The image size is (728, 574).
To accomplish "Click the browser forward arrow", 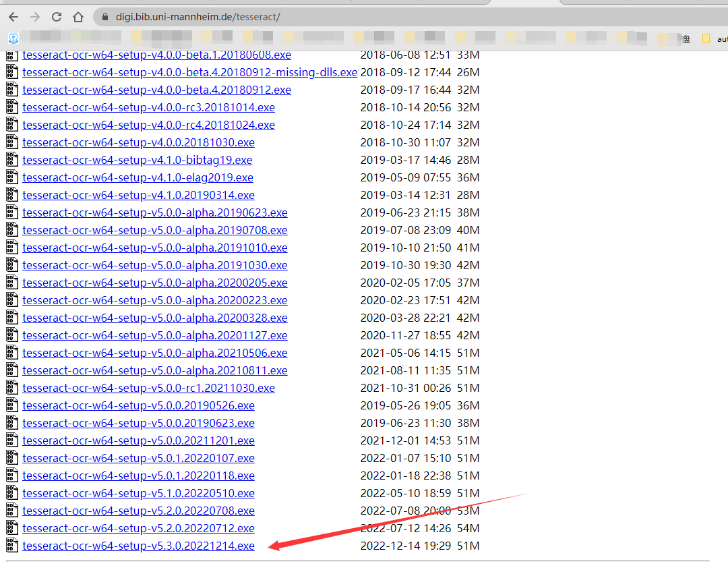I will click(x=35, y=17).
